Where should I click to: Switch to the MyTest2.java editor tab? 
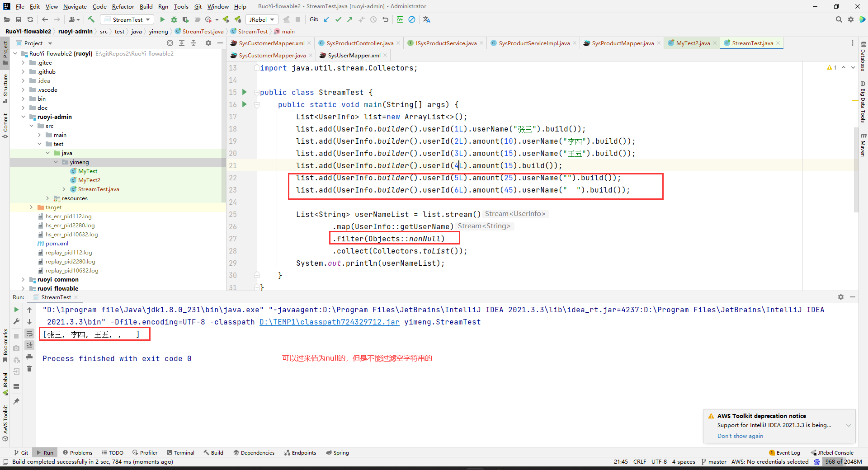click(693, 43)
